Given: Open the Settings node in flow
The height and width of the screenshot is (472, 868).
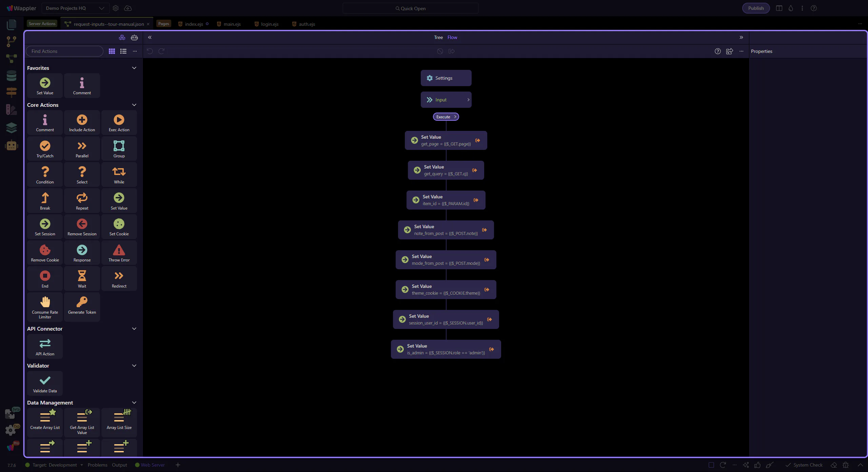Looking at the screenshot, I should pos(446,78).
